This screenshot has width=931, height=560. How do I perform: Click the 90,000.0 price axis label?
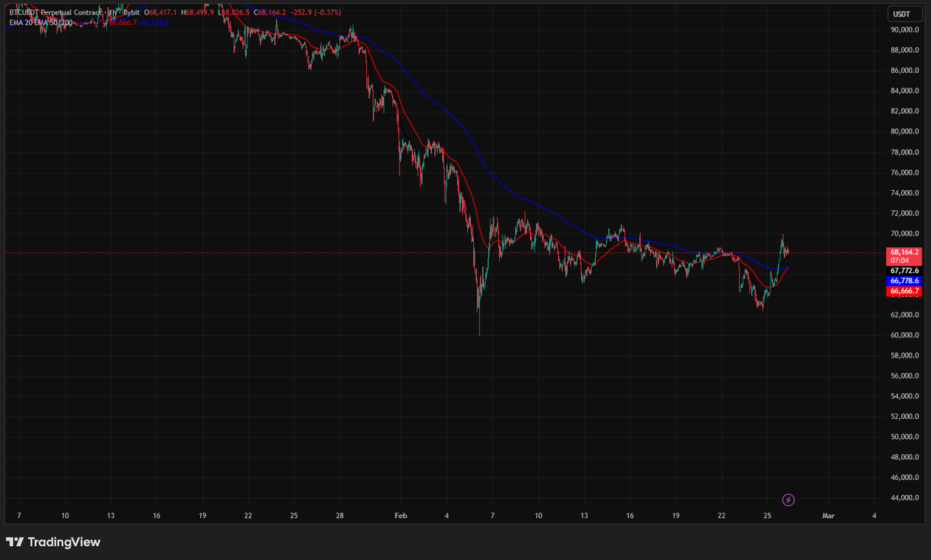coord(905,30)
